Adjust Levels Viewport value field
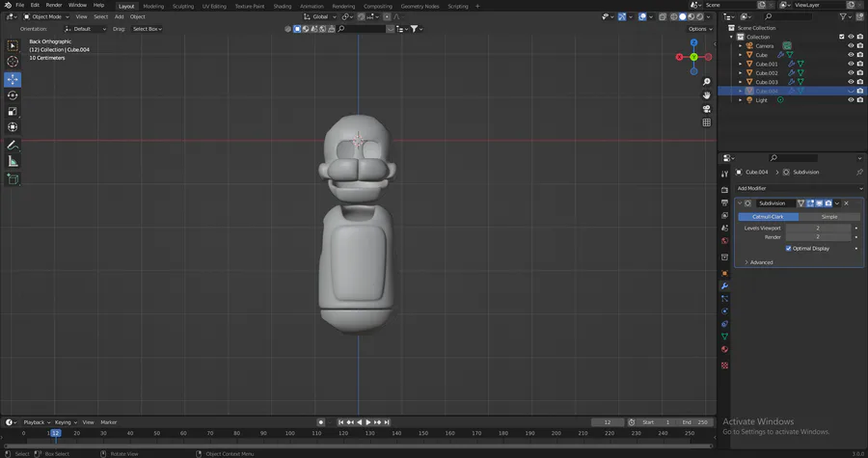This screenshot has height=458, width=868. tap(818, 228)
